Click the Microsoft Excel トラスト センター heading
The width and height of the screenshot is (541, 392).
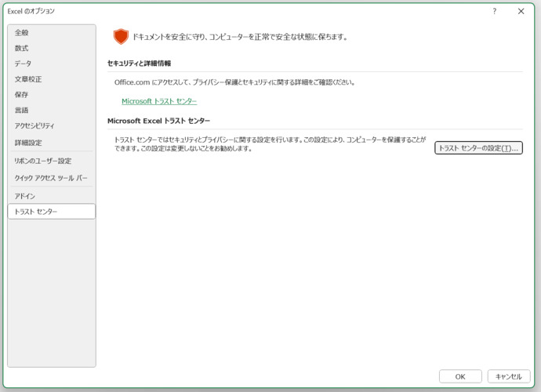pos(158,121)
